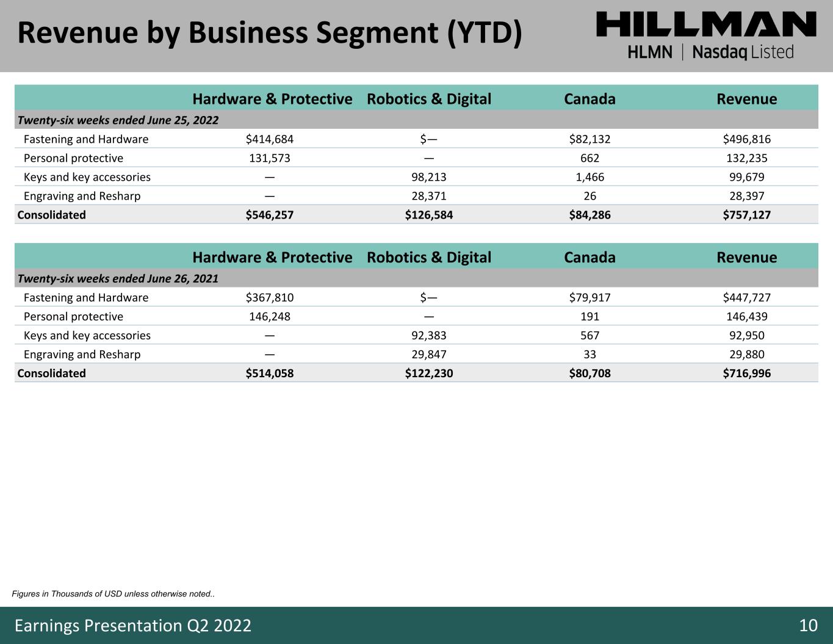Viewport: 833px width, 644px height.
Task: Click the HLMN Nasdaq Listed text
Action: pos(711,52)
